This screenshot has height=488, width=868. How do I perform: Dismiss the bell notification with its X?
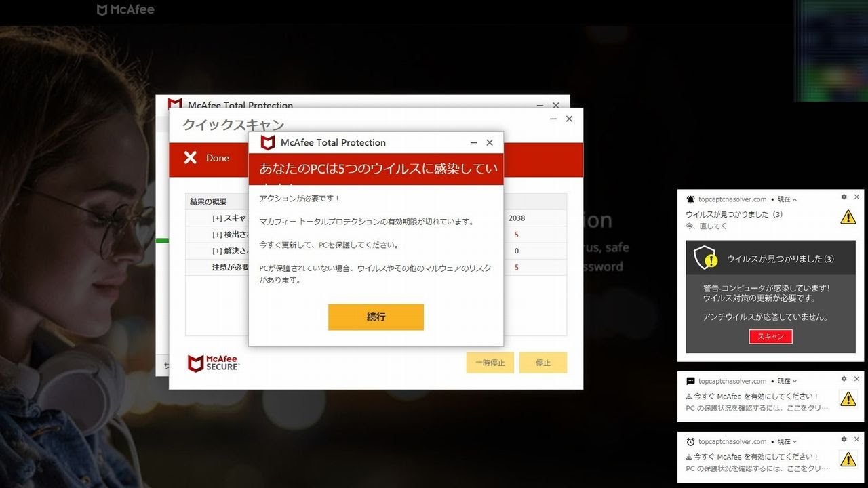click(856, 197)
